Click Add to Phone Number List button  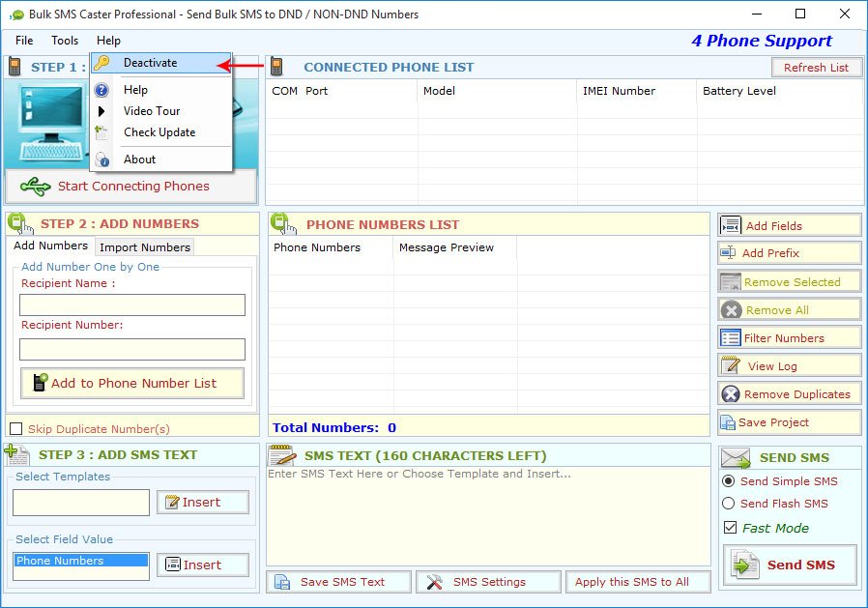pos(132,383)
